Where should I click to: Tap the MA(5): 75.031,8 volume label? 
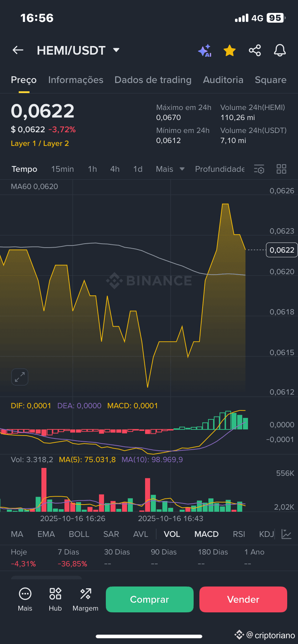coord(87,460)
